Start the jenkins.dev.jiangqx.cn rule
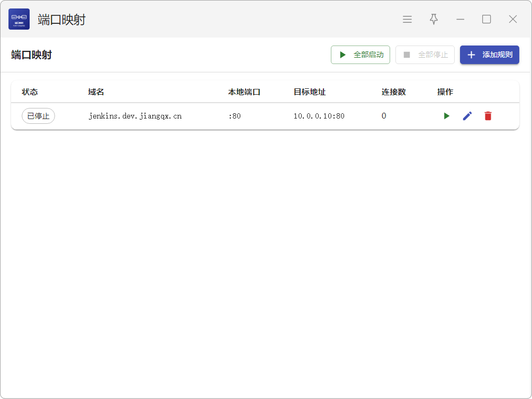Viewport: 532px width, 399px height. (x=446, y=116)
